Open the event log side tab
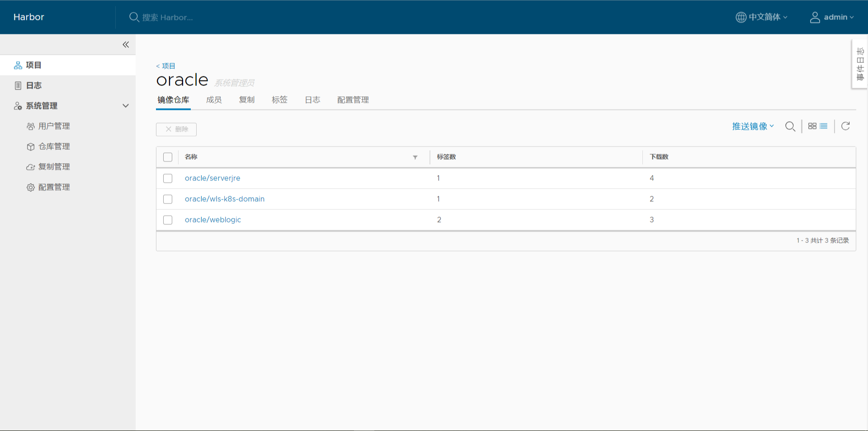This screenshot has height=431, width=868. click(860, 64)
